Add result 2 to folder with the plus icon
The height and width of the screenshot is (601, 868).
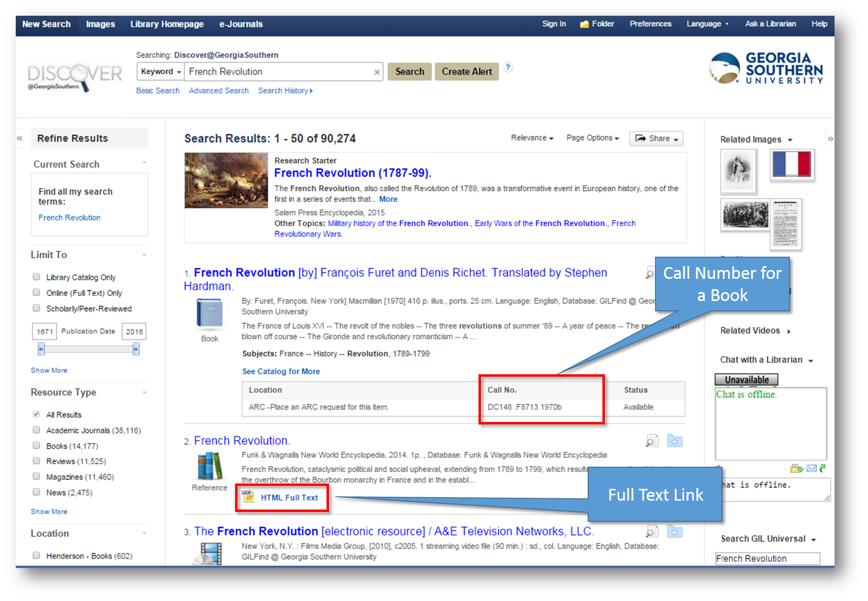[x=675, y=441]
